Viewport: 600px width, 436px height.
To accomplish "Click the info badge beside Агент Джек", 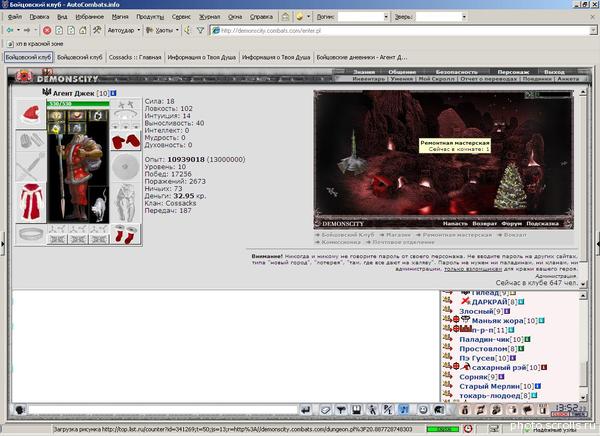I will coord(113,93).
